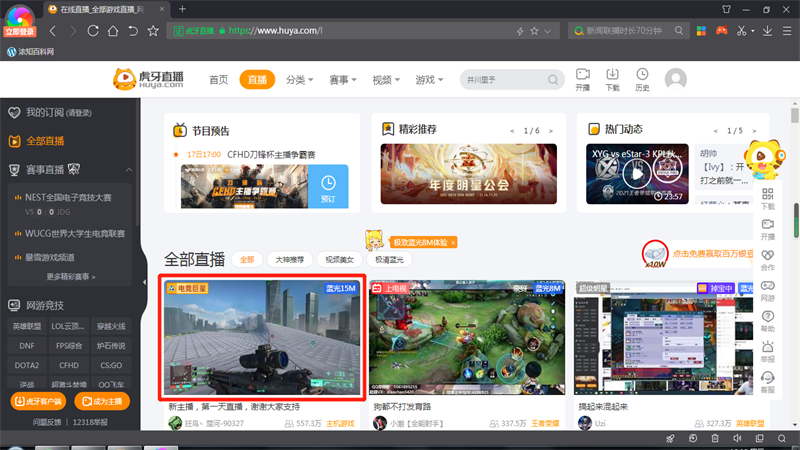Open 狗都不打发育路 stream thumbnail
This screenshot has height=450, width=800.
click(467, 337)
